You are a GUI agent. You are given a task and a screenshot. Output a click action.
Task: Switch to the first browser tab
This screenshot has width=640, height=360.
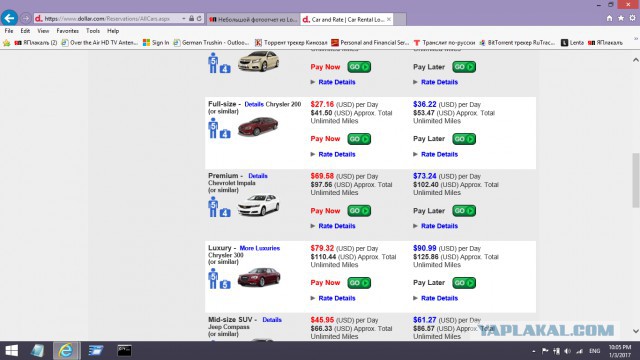pyautogui.click(x=253, y=19)
